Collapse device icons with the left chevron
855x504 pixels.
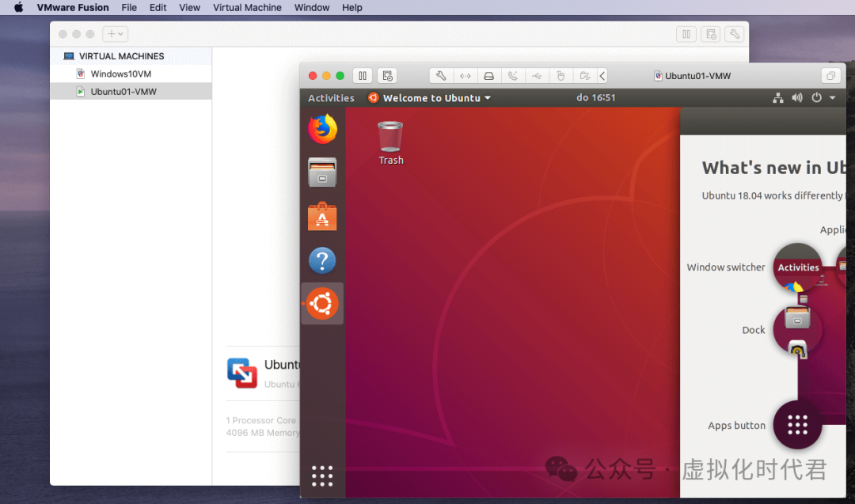pyautogui.click(x=602, y=76)
